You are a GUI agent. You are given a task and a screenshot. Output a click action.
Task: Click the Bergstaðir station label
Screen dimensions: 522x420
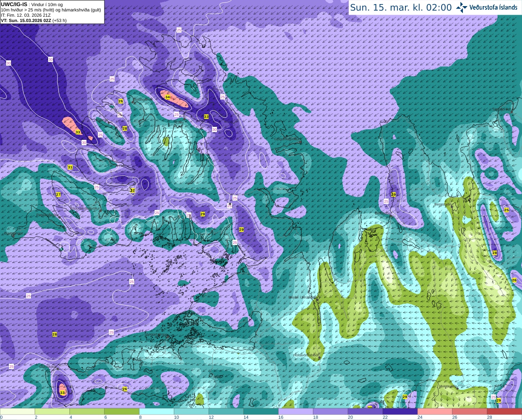coord(443,204)
